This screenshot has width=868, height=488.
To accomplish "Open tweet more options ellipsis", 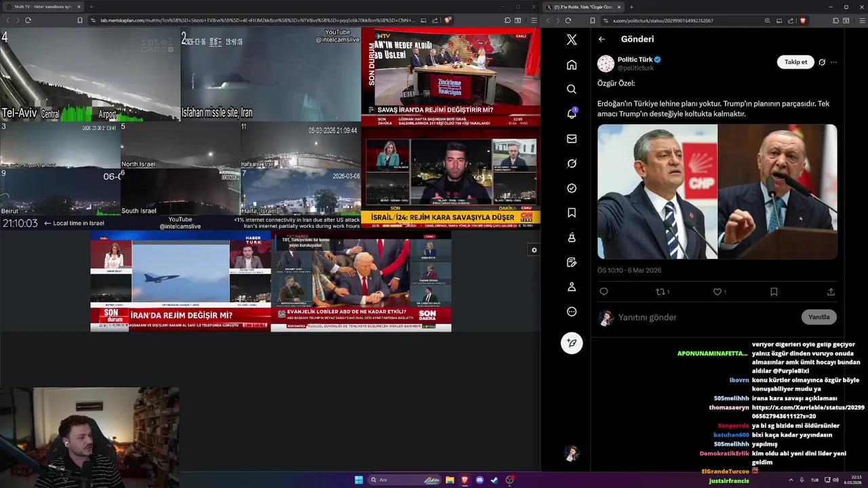I will (833, 62).
